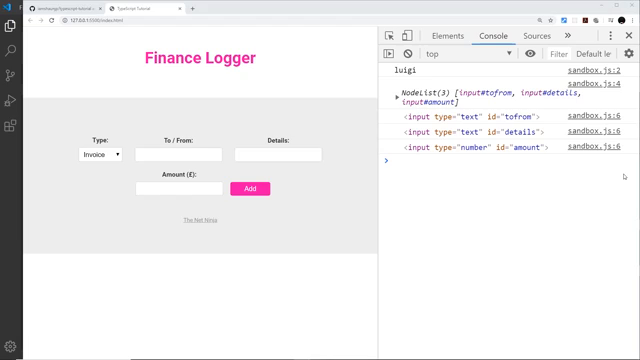Image resolution: width=640 pixels, height=360 pixels.
Task: Click the Add button
Action: tap(250, 189)
